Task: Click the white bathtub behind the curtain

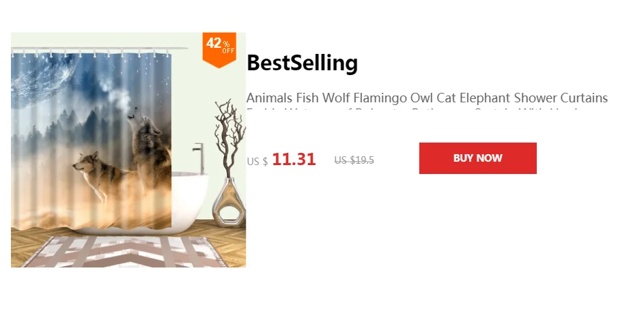Action: 190,201
